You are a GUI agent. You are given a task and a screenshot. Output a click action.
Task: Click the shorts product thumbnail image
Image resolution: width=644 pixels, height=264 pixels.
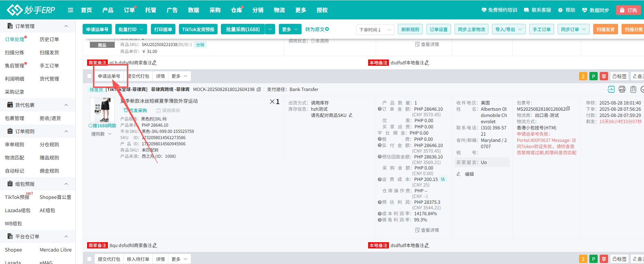102,110
